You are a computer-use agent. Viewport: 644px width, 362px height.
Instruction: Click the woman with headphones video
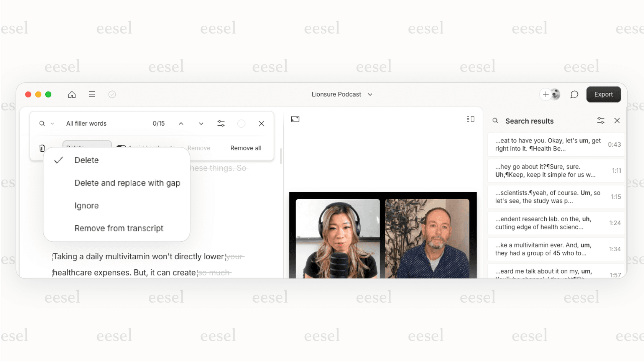[x=338, y=238]
